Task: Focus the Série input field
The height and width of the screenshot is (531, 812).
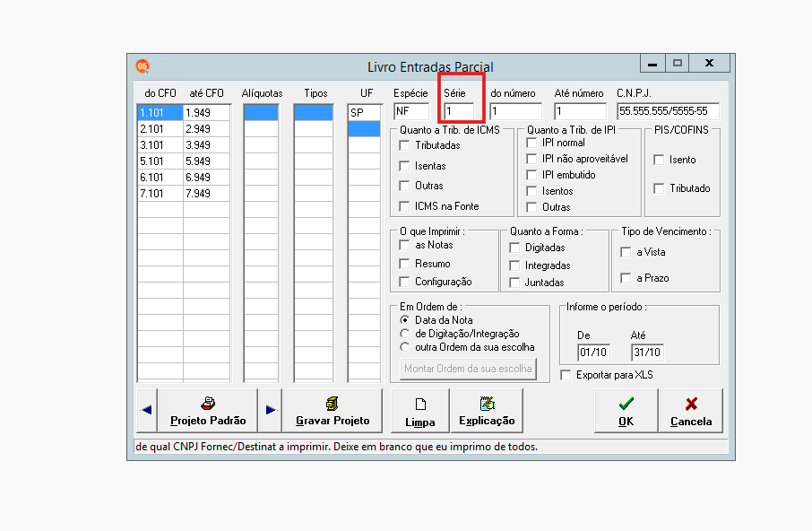Action: (x=459, y=111)
